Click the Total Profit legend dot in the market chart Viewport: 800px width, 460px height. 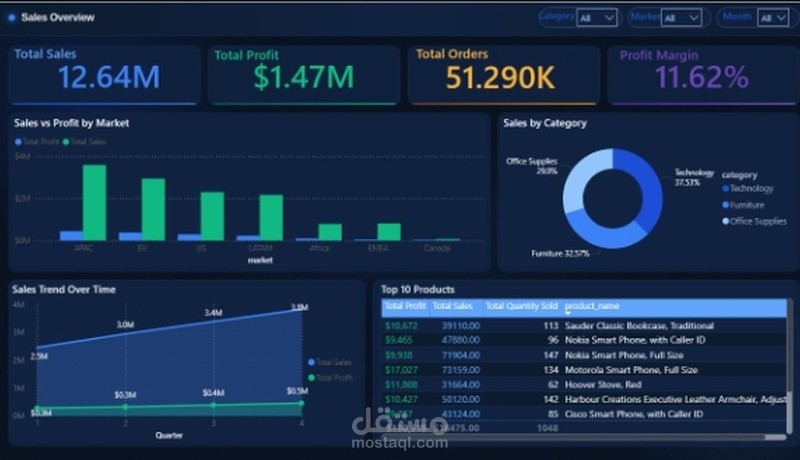point(18,142)
